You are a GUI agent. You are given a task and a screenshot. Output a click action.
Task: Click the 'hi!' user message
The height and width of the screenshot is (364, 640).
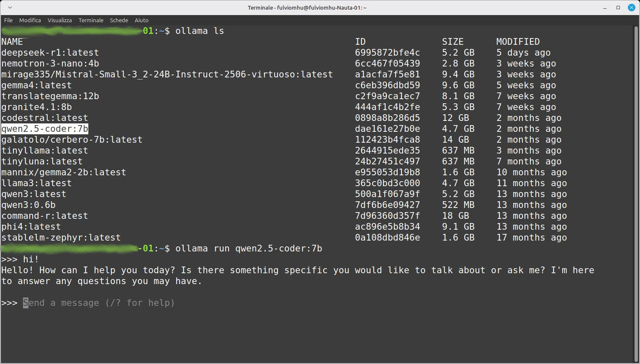(x=31, y=259)
